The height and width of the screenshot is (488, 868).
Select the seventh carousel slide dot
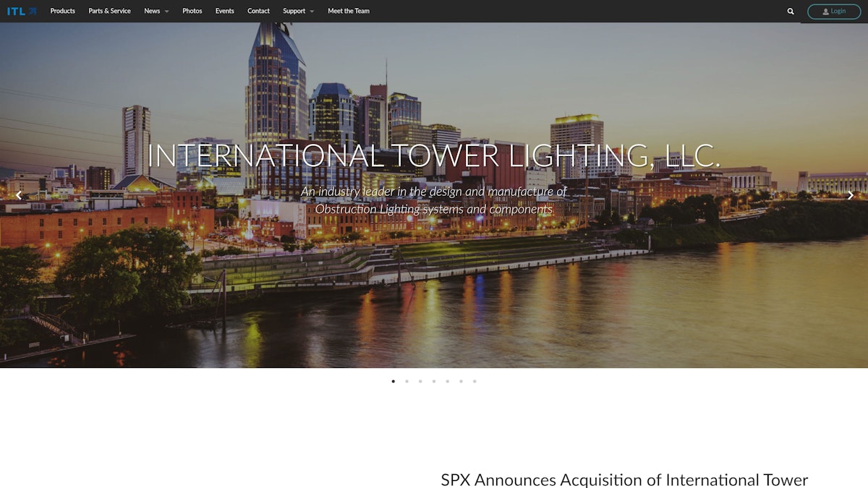click(475, 381)
